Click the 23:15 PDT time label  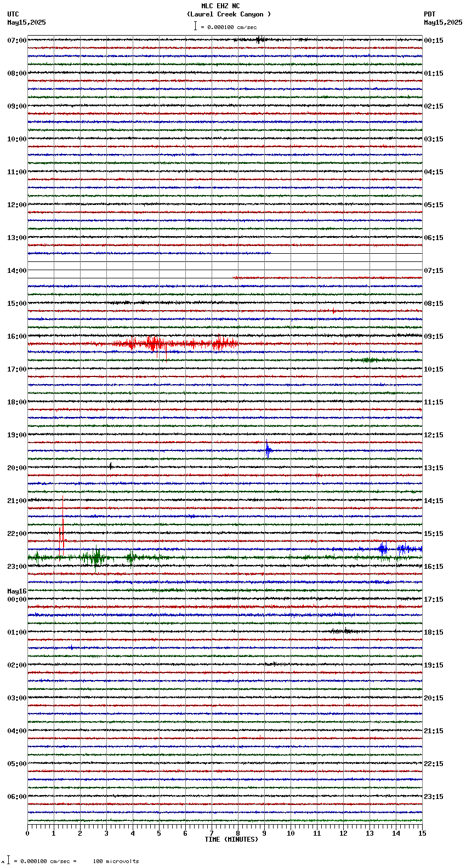(x=434, y=797)
